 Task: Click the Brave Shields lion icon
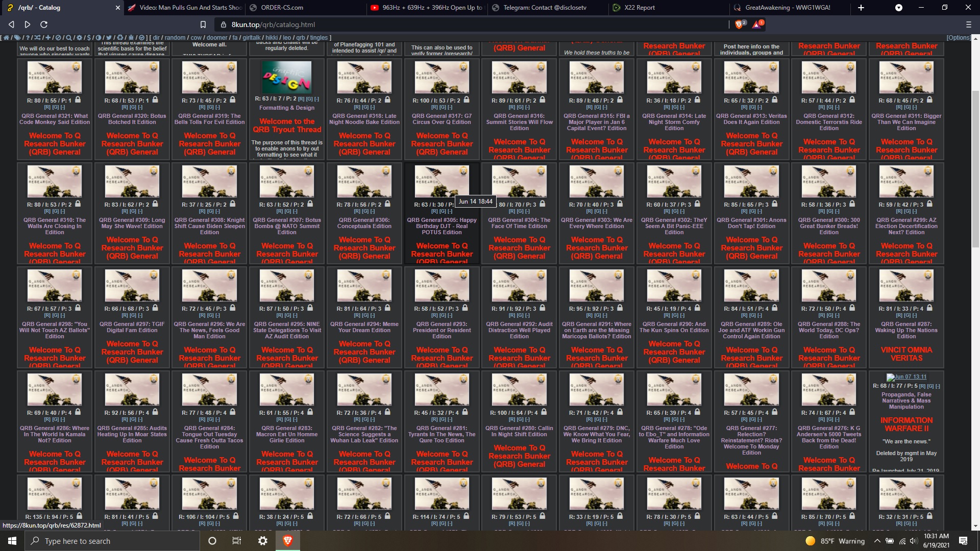coord(740,24)
